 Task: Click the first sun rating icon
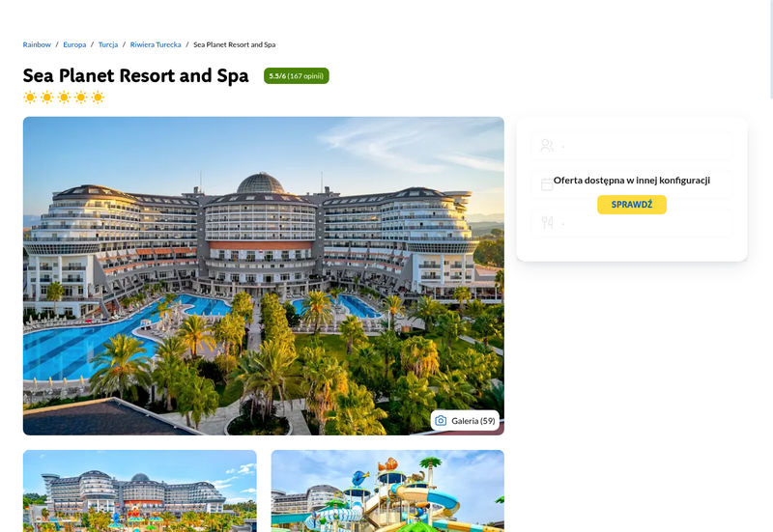[x=30, y=98]
